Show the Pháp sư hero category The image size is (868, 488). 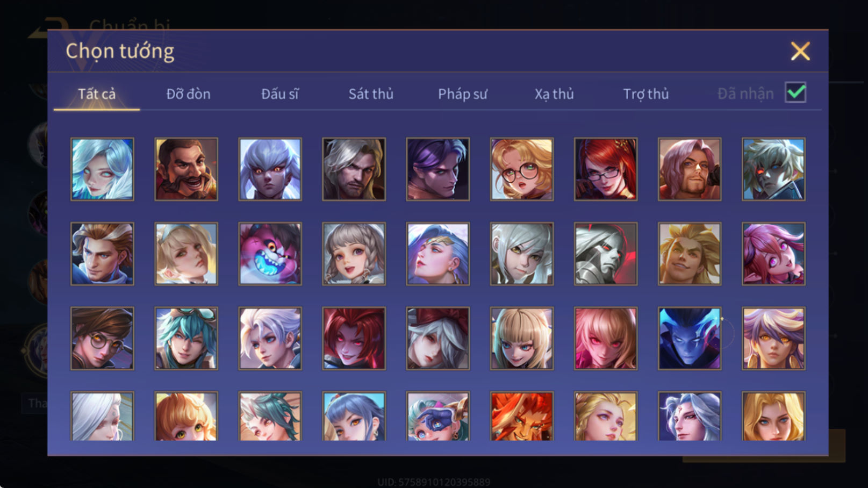point(462,94)
